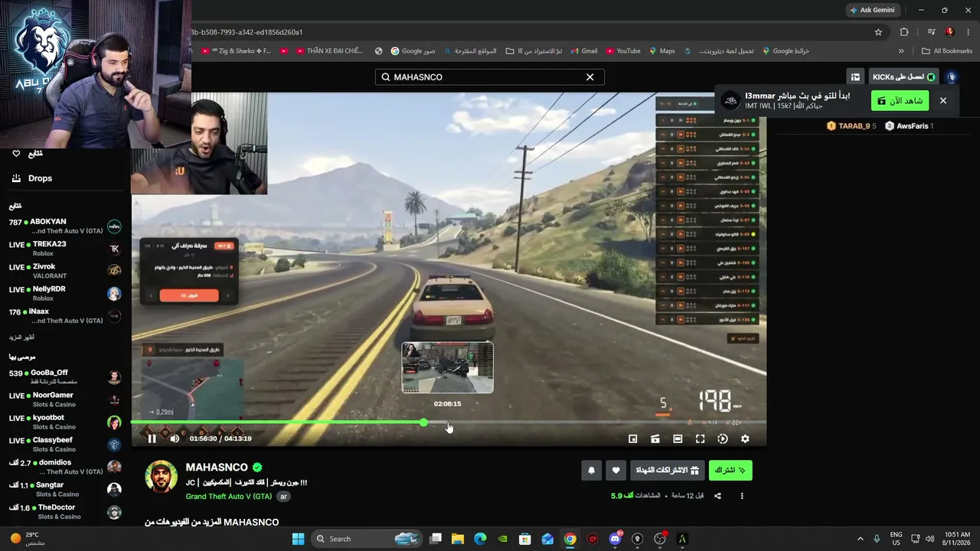Image resolution: width=980 pixels, height=551 pixels.
Task: Click the clip icon in player controls
Action: 655,439
